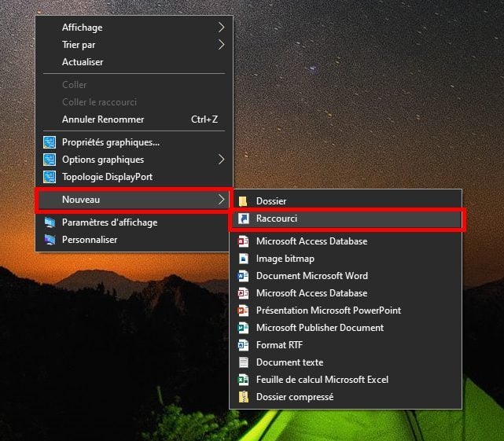The height and width of the screenshot is (441, 504).
Task: Click the Paramètres d'affichage monitor icon
Action: tap(50, 222)
